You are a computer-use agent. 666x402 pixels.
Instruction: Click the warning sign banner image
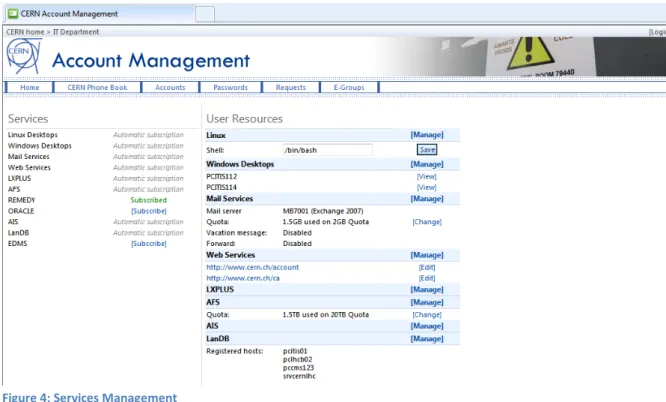point(530,52)
